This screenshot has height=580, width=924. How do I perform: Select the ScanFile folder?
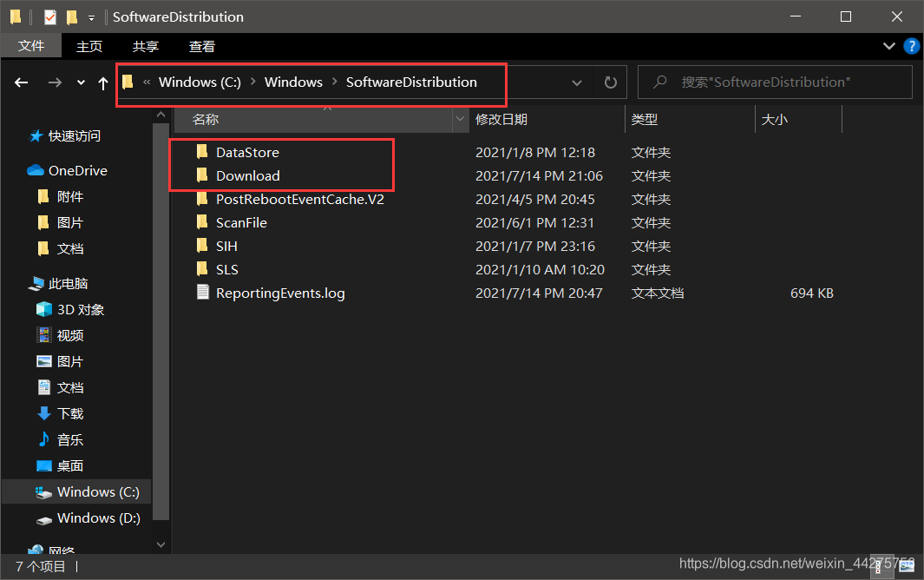241,223
